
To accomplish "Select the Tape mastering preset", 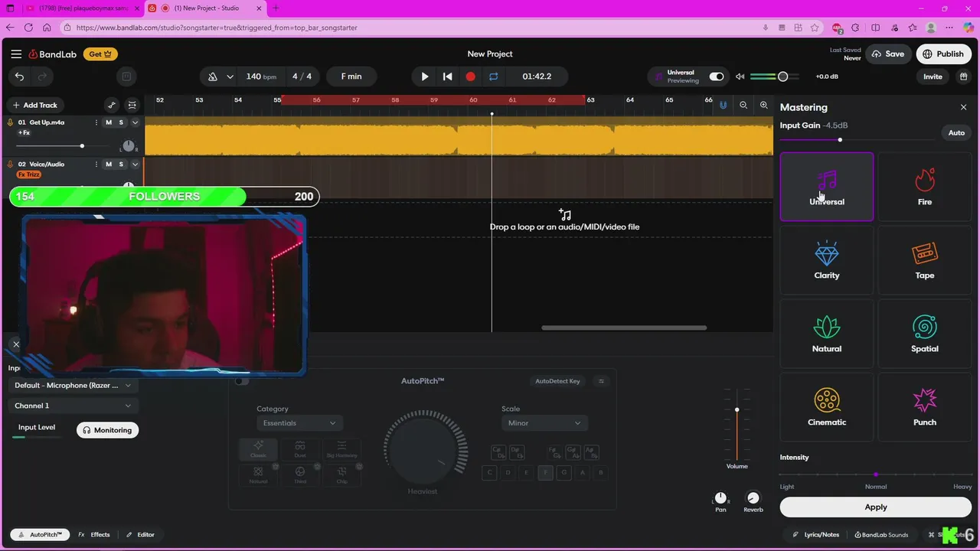I will click(925, 260).
